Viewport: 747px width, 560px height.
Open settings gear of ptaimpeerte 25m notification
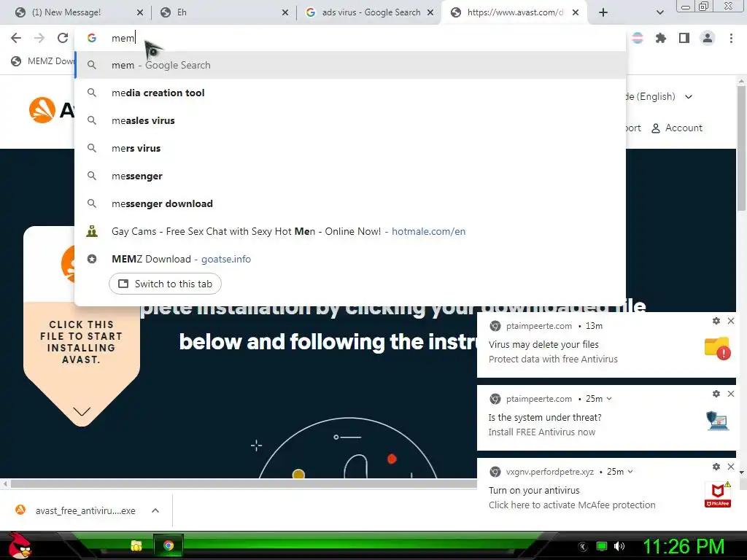[716, 394]
